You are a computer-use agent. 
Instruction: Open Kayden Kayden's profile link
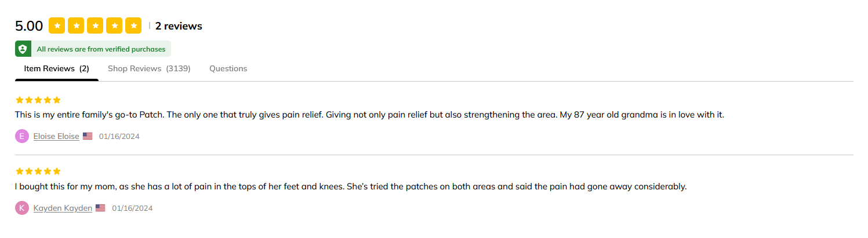63,208
